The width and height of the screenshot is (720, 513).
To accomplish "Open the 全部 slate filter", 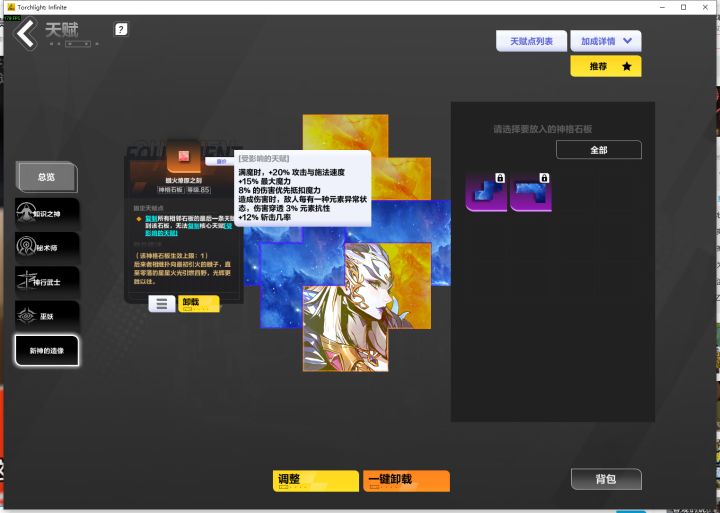I will [x=598, y=150].
